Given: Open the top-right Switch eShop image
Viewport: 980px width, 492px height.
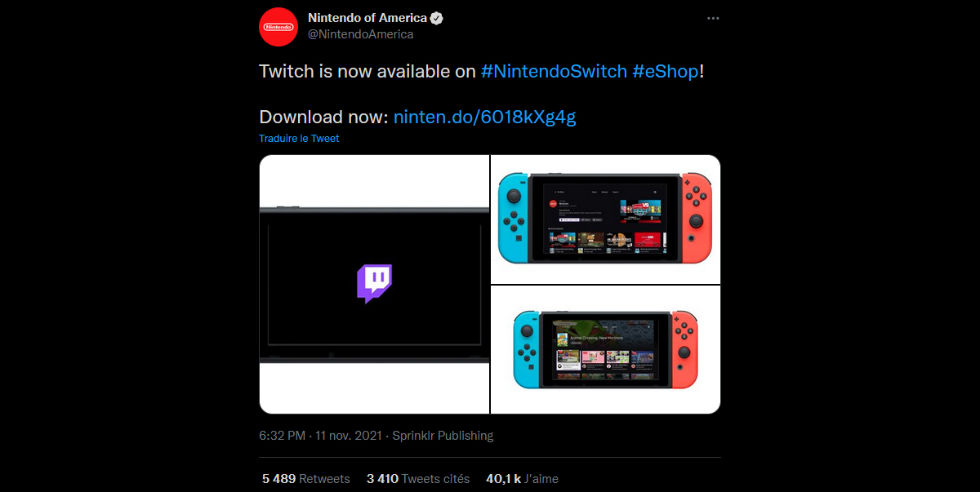Looking at the screenshot, I should (x=604, y=218).
